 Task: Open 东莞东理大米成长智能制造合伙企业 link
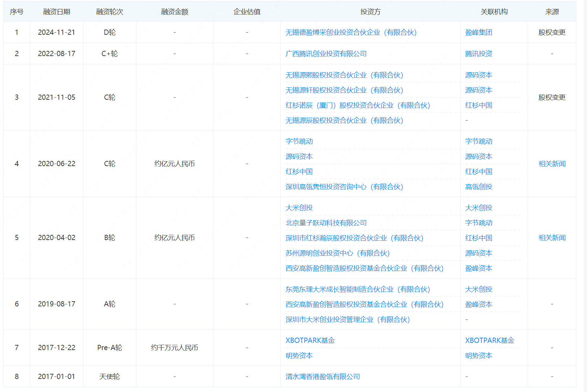click(358, 289)
